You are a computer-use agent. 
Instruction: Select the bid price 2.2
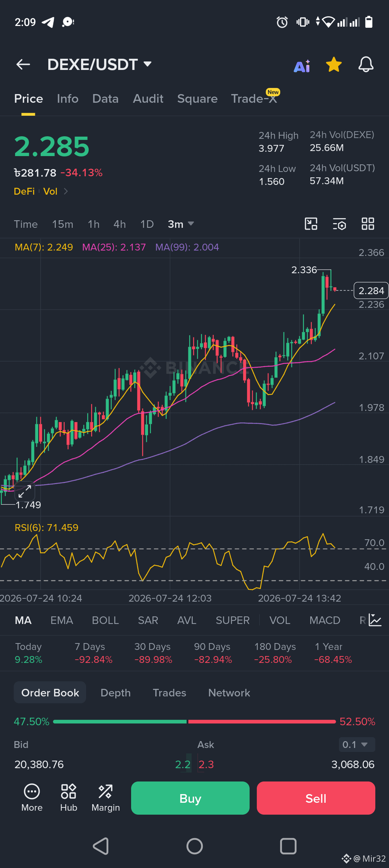(183, 765)
